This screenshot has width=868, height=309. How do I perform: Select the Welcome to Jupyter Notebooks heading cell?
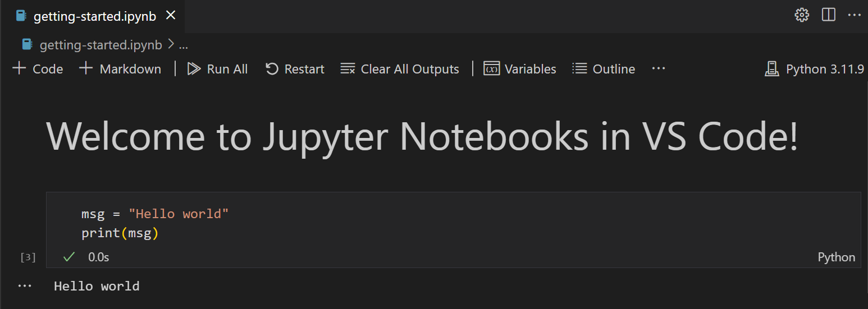pos(421,137)
